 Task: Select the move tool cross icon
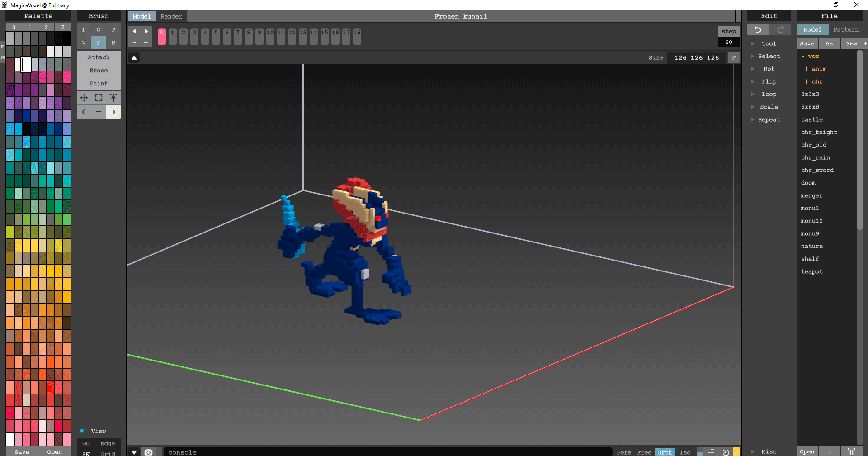[84, 98]
